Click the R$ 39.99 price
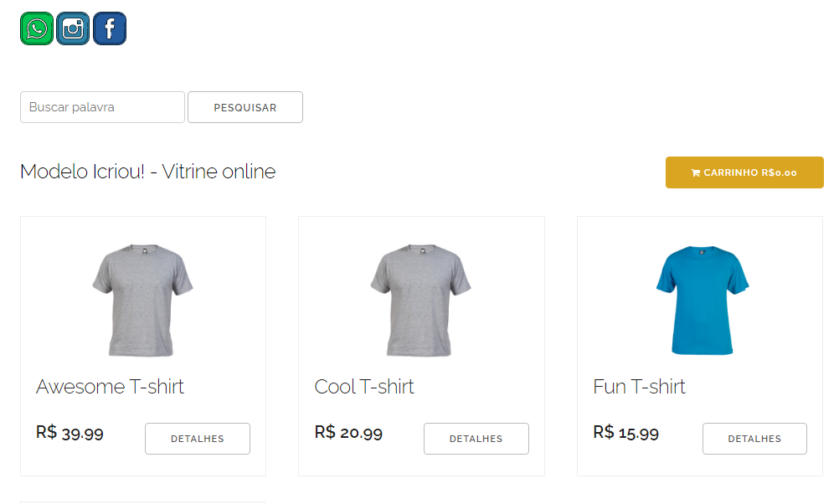839x504 pixels. click(69, 433)
